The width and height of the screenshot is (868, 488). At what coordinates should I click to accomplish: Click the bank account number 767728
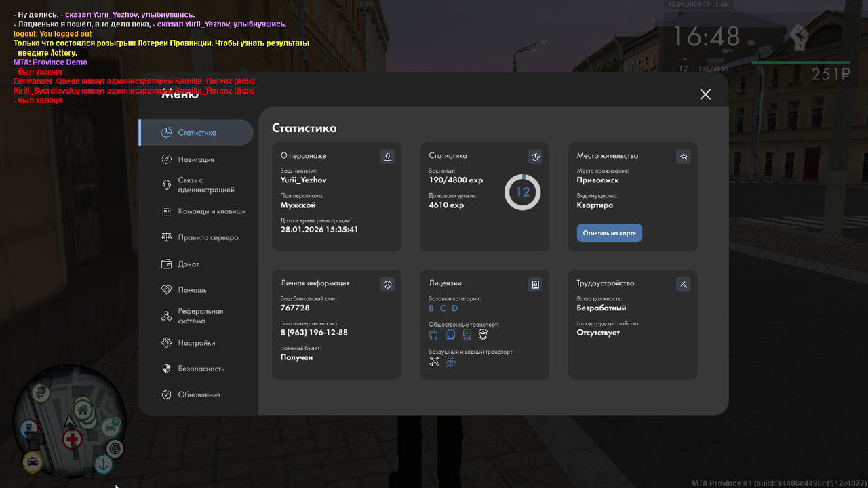[295, 308]
